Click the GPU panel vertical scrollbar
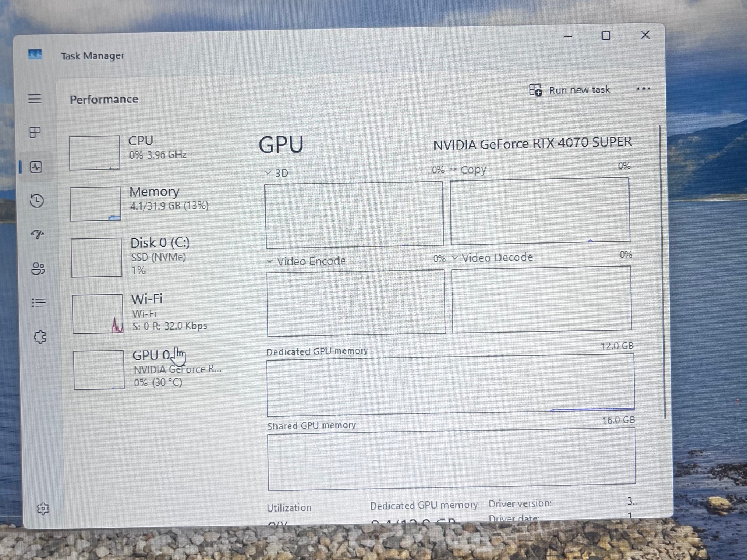The width and height of the screenshot is (747, 560). [662, 272]
